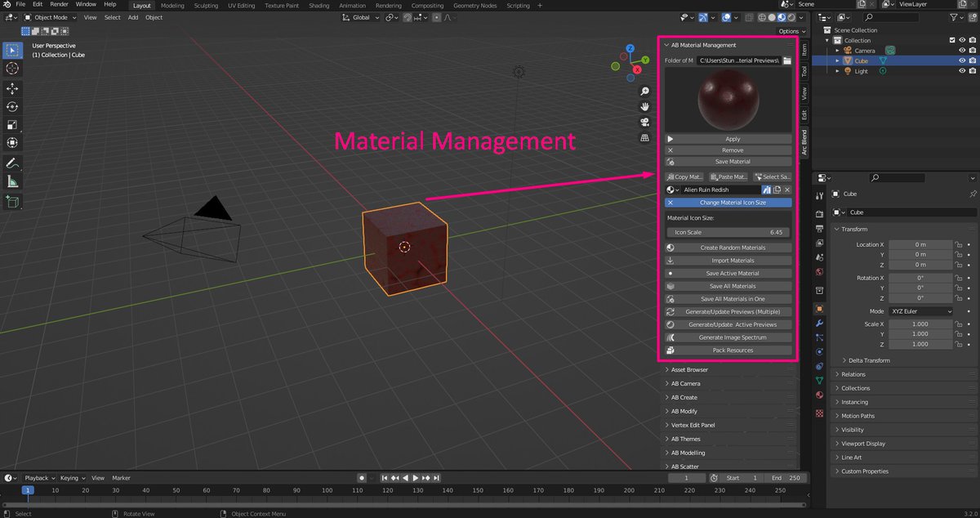Open the Texture properties checker tab

pos(820,413)
